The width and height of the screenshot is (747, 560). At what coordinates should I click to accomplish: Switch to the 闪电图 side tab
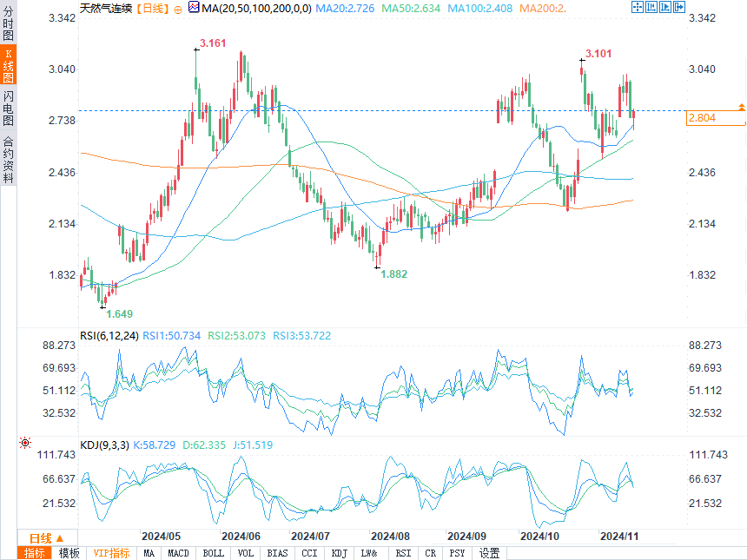[8, 109]
